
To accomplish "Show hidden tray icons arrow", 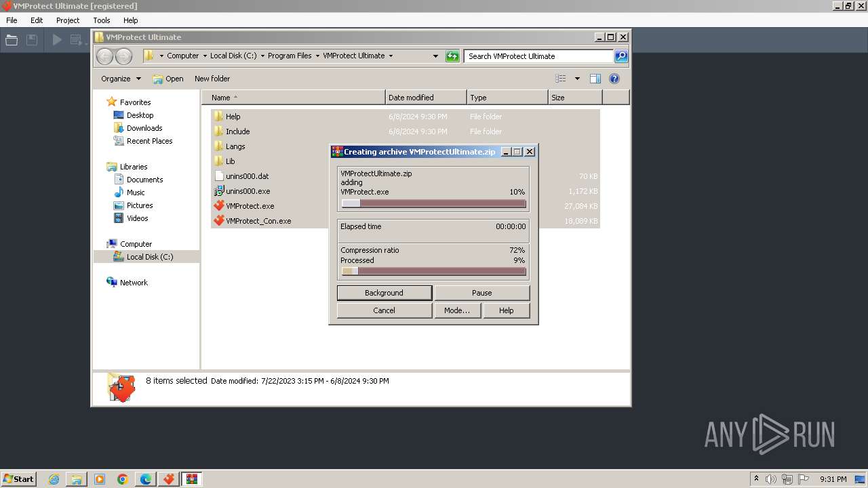I will (756, 479).
